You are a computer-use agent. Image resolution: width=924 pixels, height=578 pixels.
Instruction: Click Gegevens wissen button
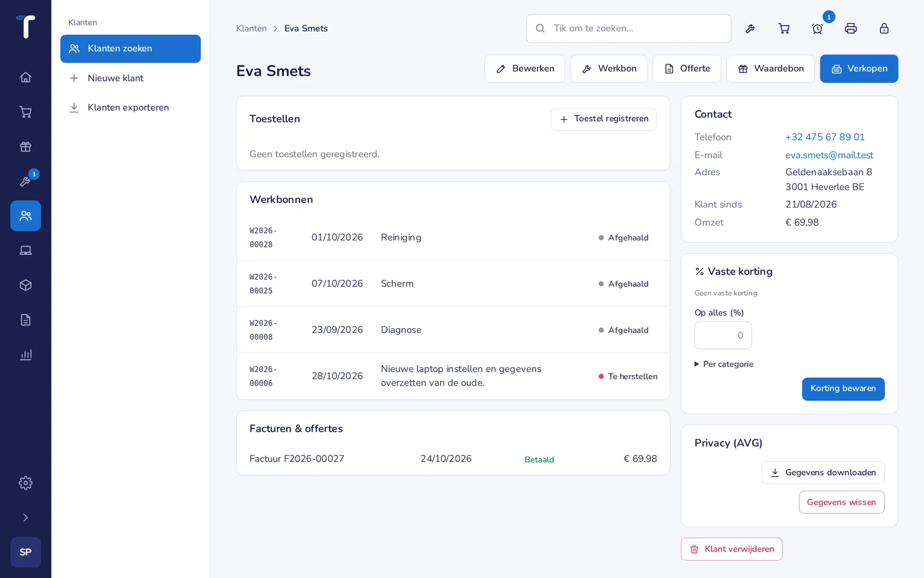841,502
